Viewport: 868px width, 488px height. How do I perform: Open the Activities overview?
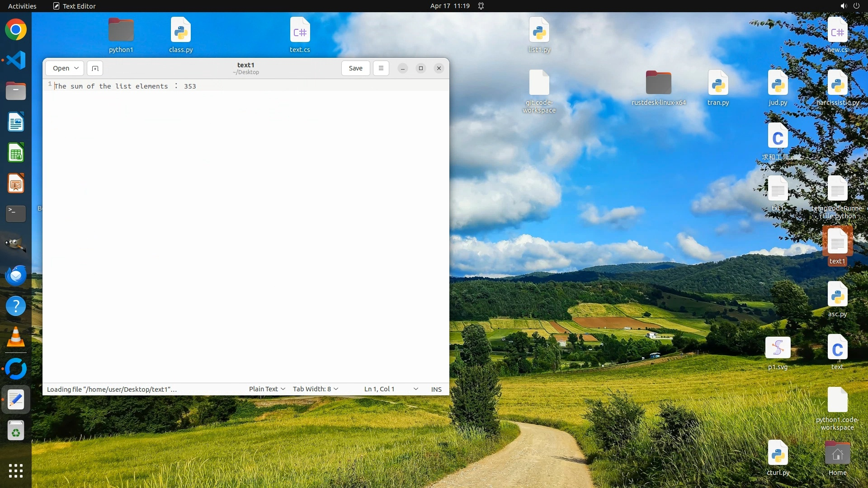tap(22, 6)
